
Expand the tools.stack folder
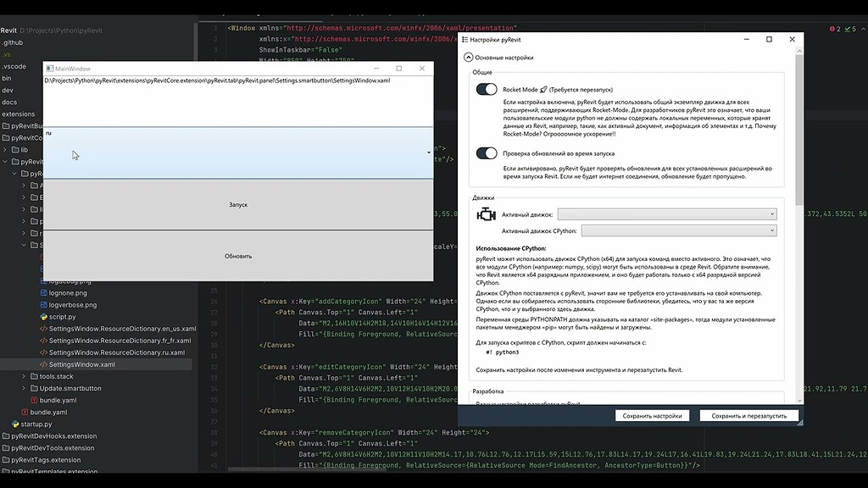pos(24,376)
